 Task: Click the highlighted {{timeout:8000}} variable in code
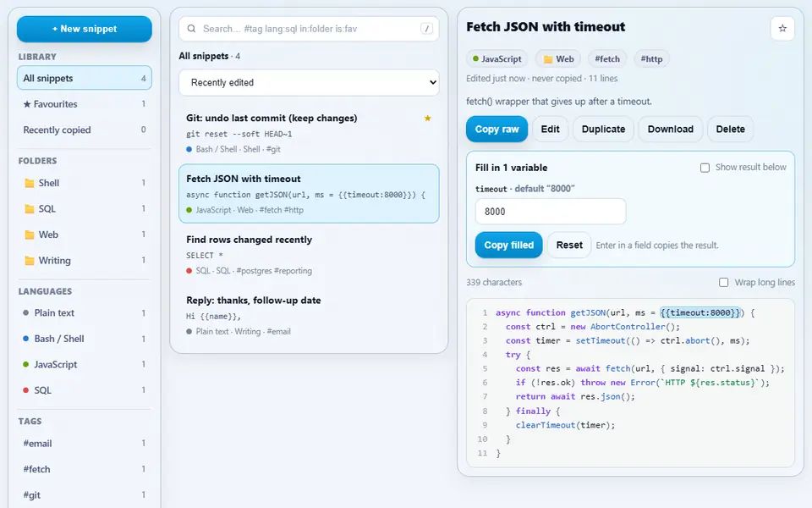click(700, 312)
